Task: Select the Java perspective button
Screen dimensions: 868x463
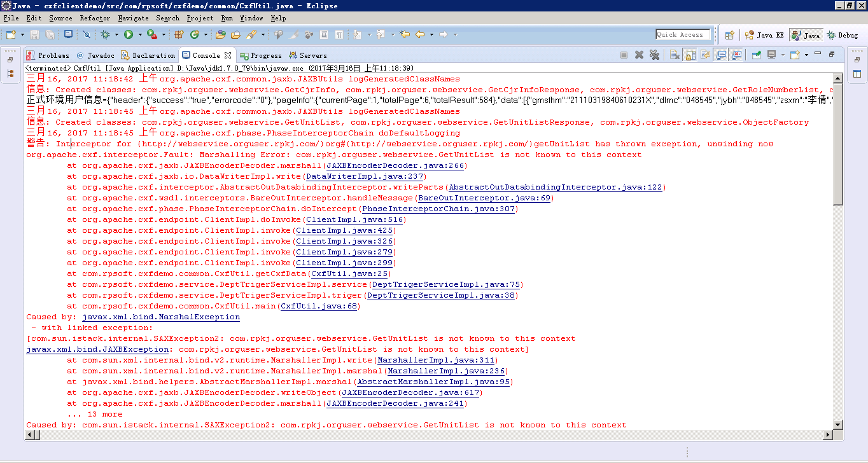Action: pos(806,35)
